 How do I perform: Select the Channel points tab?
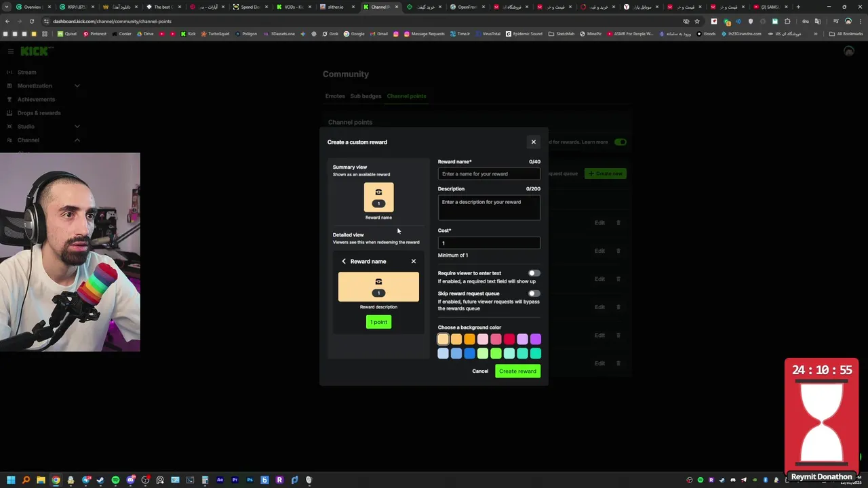[406, 96]
